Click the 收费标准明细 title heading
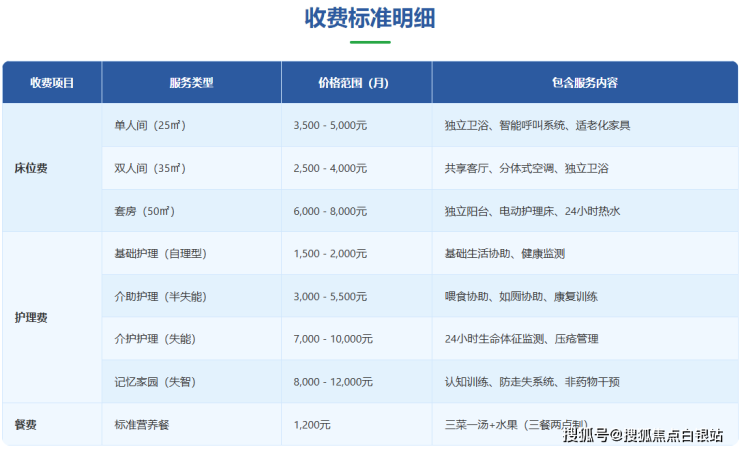740x451 pixels. 369,19
